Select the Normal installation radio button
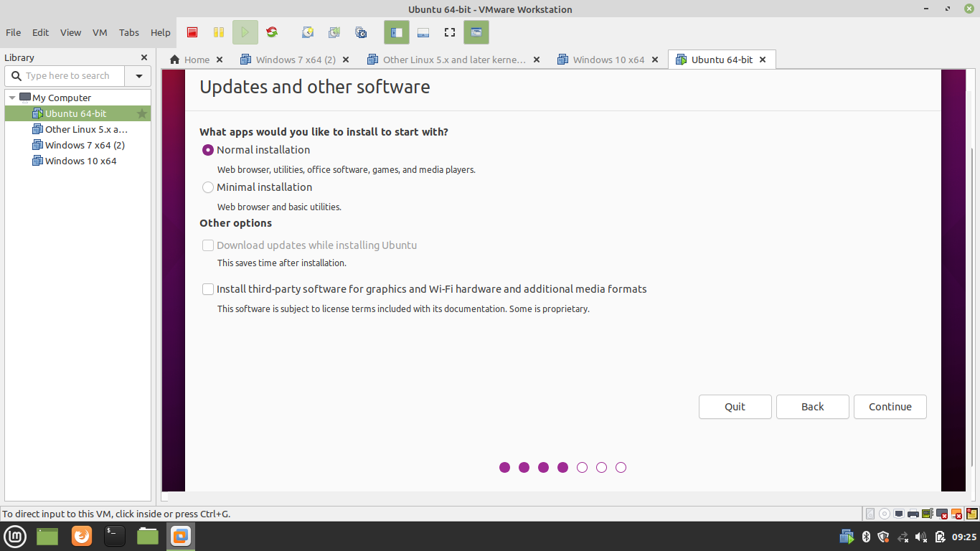 pos(208,150)
